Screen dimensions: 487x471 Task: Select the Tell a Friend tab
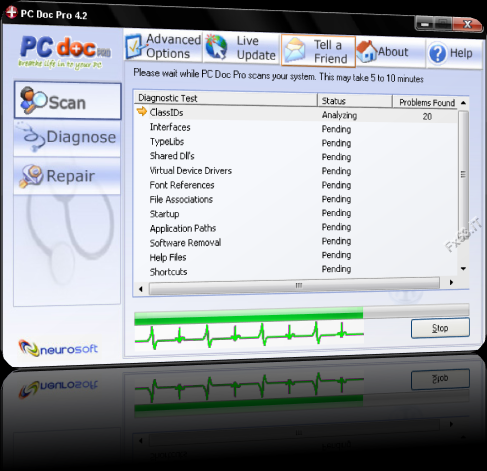point(318,50)
